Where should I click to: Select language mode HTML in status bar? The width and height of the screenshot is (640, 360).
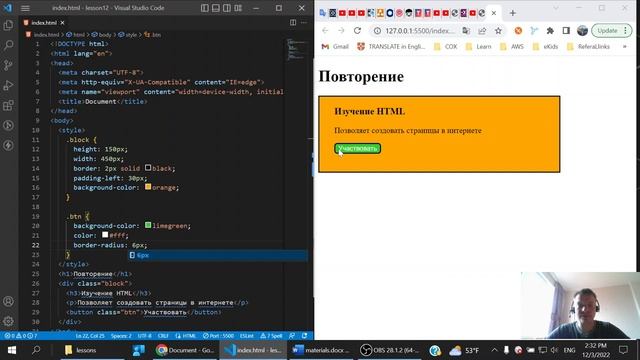[x=186, y=336]
